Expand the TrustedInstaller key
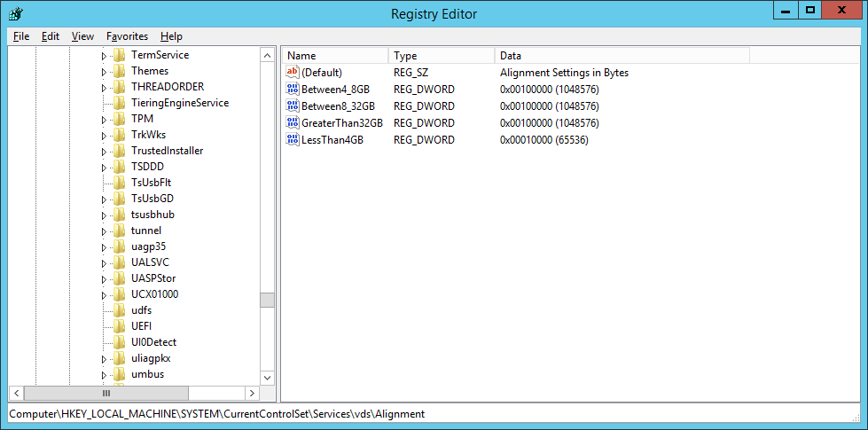The width and height of the screenshot is (868, 430). (104, 152)
